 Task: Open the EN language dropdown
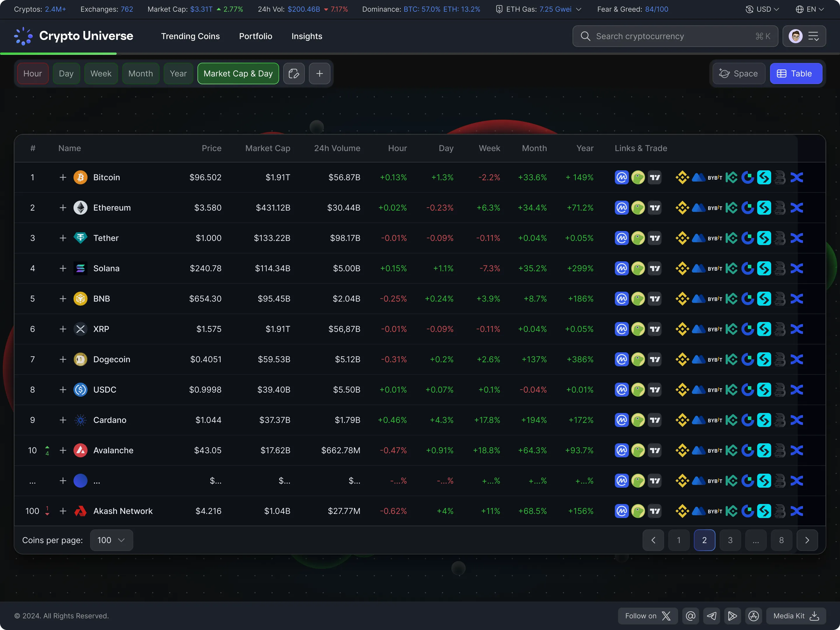tap(810, 9)
